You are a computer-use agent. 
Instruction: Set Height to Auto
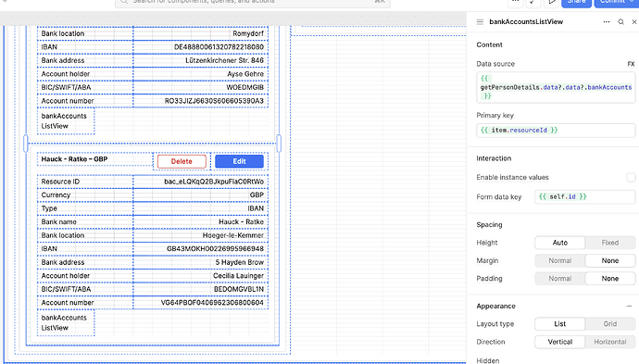(560, 243)
